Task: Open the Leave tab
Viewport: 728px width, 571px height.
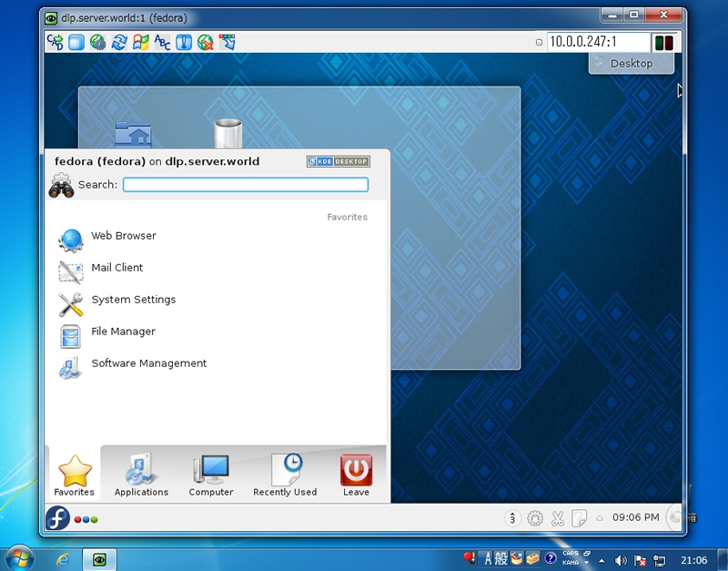Action: pos(356,474)
